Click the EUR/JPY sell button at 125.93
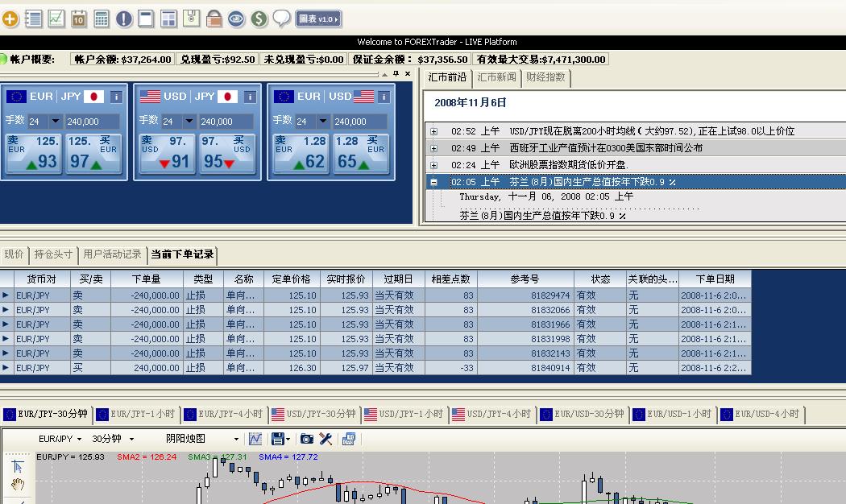This screenshot has height=504, width=846. pyautogui.click(x=32, y=154)
